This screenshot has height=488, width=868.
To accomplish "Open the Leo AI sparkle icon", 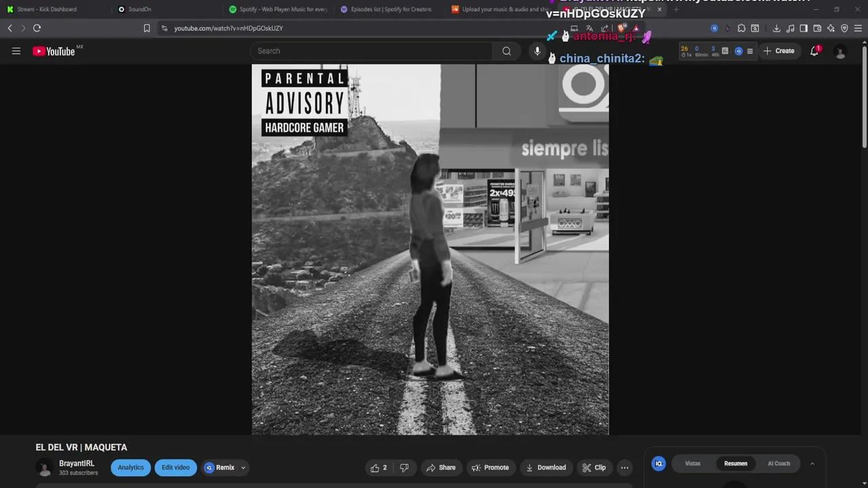I will [831, 28].
